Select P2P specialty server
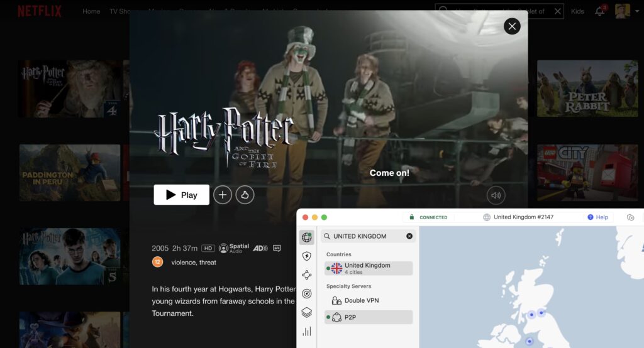Screen dimensions: 644x348 coord(369,317)
